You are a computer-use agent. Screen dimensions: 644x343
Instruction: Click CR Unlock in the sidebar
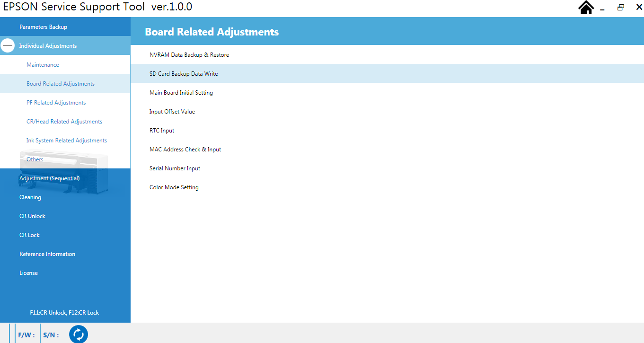click(x=32, y=216)
